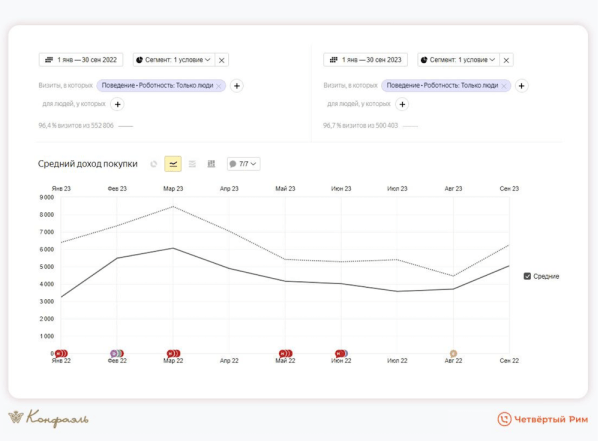
Task: Clear the right segment with the X button
Action: 507,60
